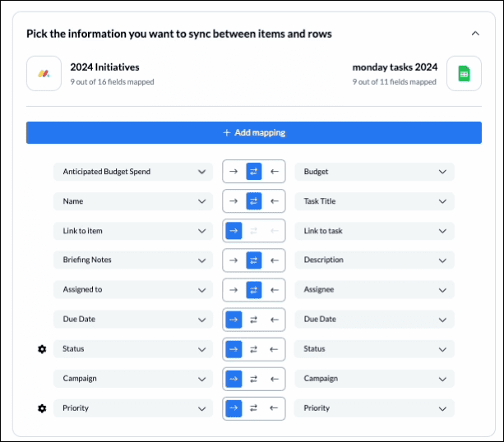Select right arrow for Link to item
The height and width of the screenshot is (442, 504).
click(x=234, y=231)
